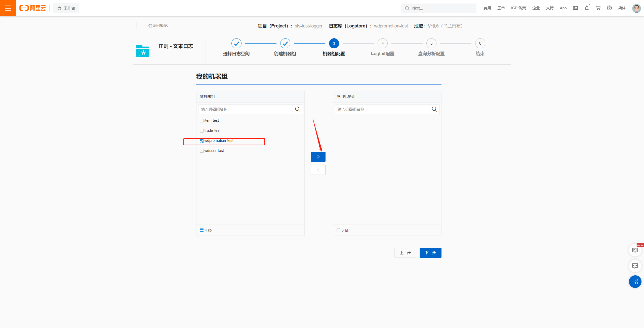Check the item-test machine group
The image size is (644, 328).
coord(202,121)
